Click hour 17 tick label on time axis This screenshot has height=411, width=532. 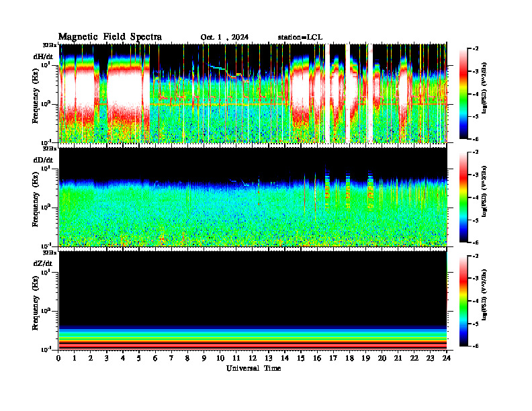pyautogui.click(x=333, y=358)
